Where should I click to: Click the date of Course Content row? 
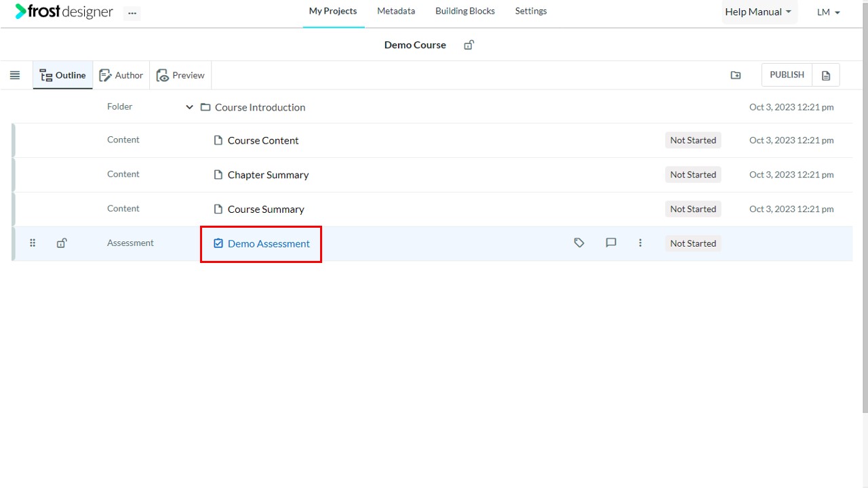coord(791,140)
